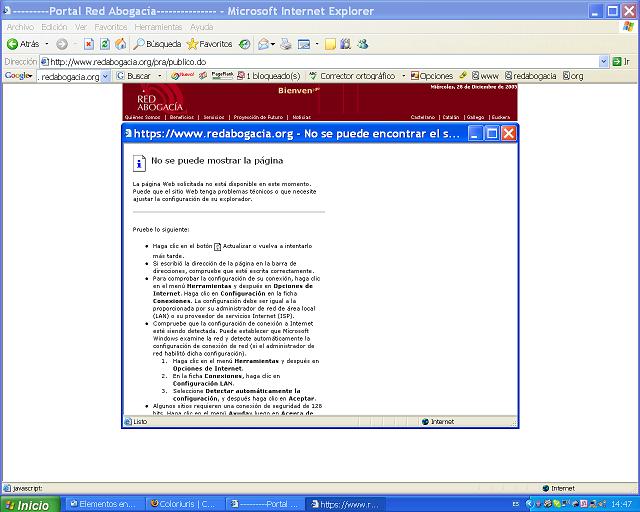Click the Red Abogacía logo
640x512 pixels.
[160, 99]
